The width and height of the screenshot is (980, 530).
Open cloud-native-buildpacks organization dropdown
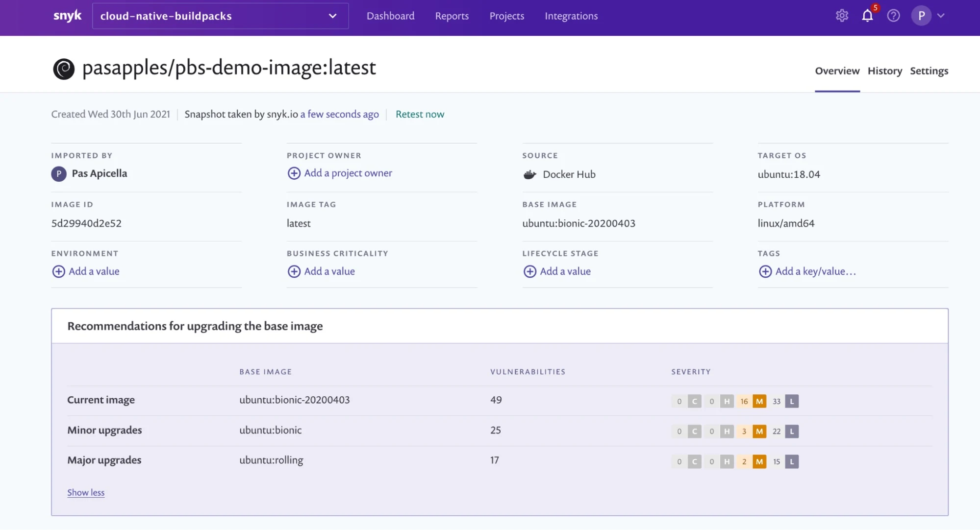[220, 16]
